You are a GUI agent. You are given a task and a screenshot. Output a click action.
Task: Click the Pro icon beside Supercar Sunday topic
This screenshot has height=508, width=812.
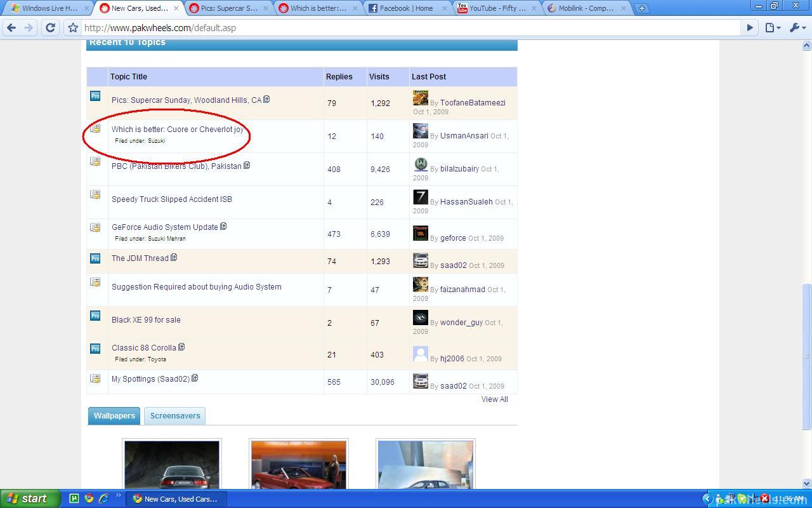coord(95,97)
